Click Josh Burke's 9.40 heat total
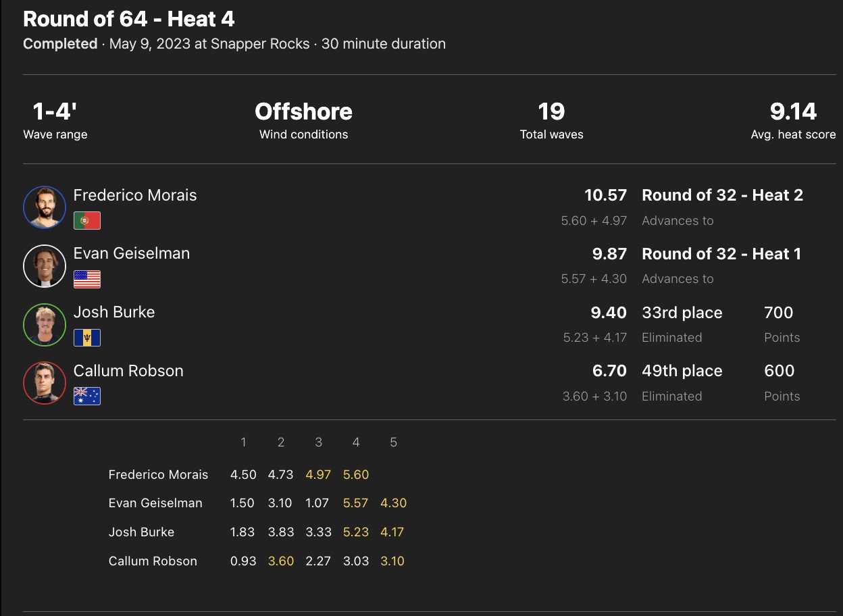The height and width of the screenshot is (616, 843). (609, 313)
